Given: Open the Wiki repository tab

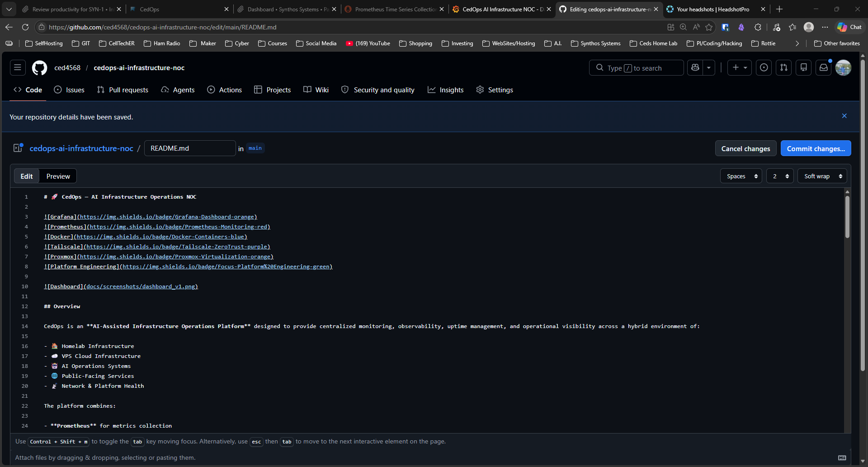Looking at the screenshot, I should click(x=316, y=90).
